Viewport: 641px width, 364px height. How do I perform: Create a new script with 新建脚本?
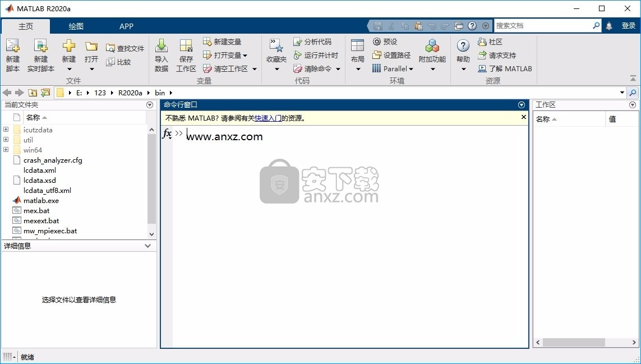coord(13,56)
